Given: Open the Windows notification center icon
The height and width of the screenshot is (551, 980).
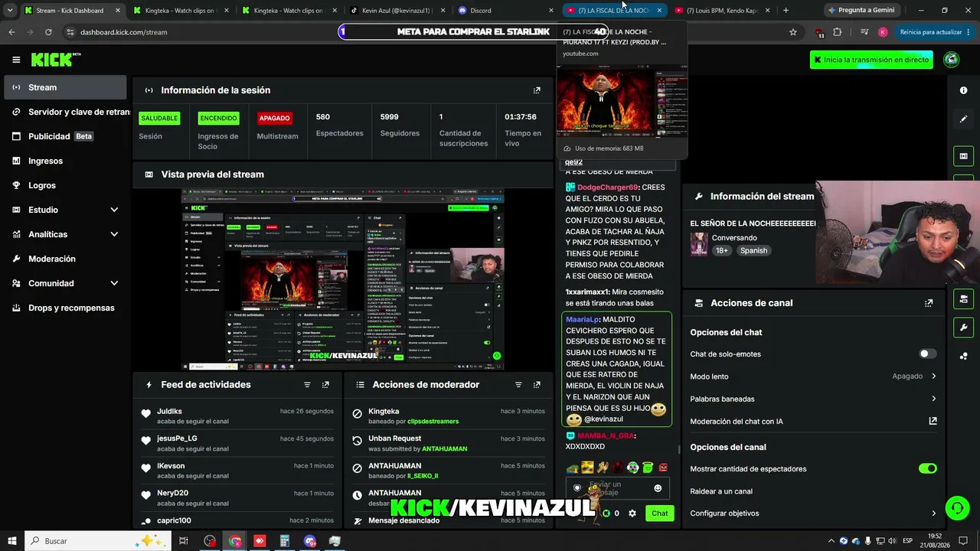Looking at the screenshot, I should tap(962, 541).
